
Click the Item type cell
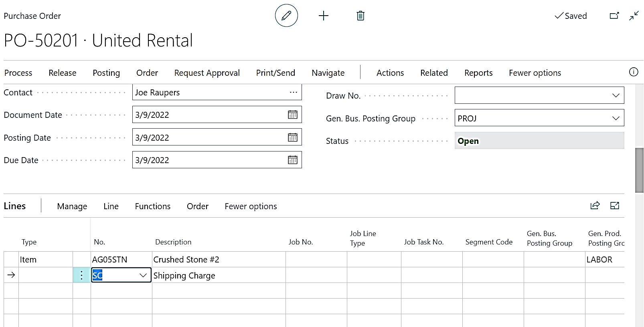[46, 259]
